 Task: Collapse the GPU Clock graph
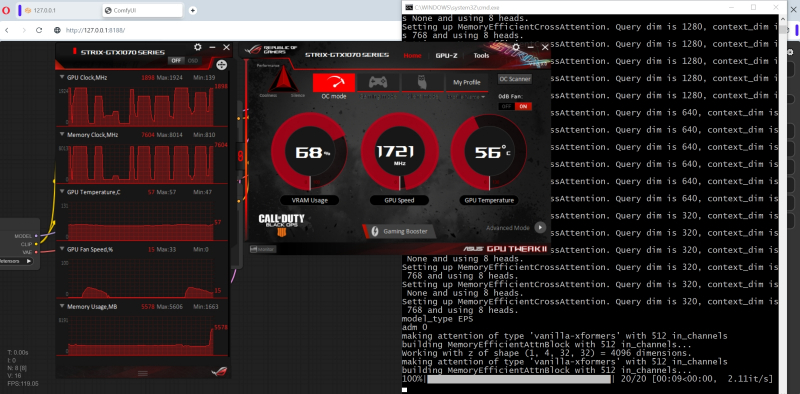62,78
